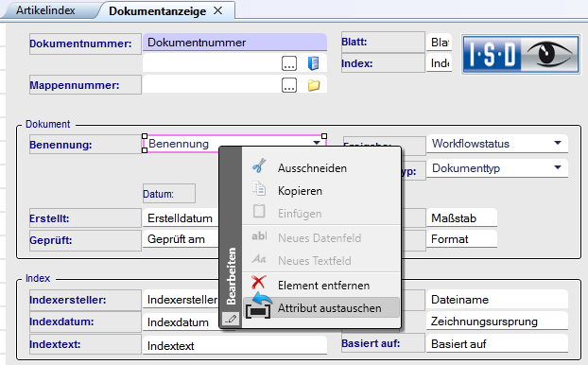Open the Benennung combo box arrow
The width and height of the screenshot is (588, 365).
tap(317, 142)
